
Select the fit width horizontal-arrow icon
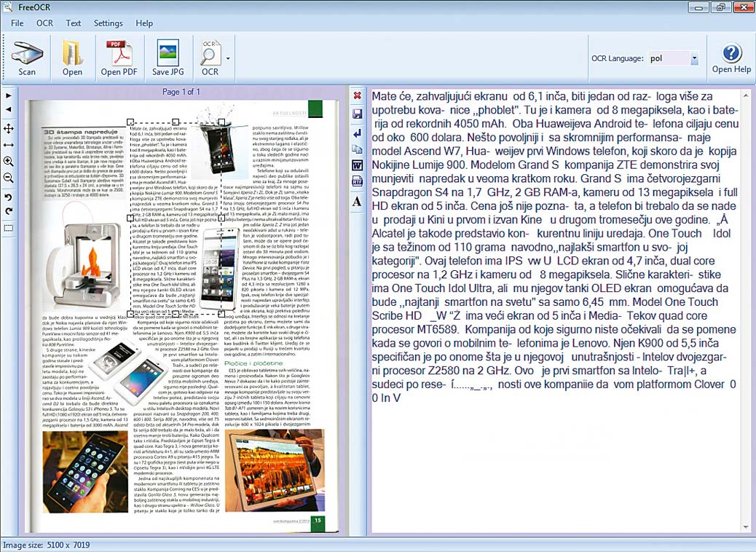pyautogui.click(x=9, y=145)
